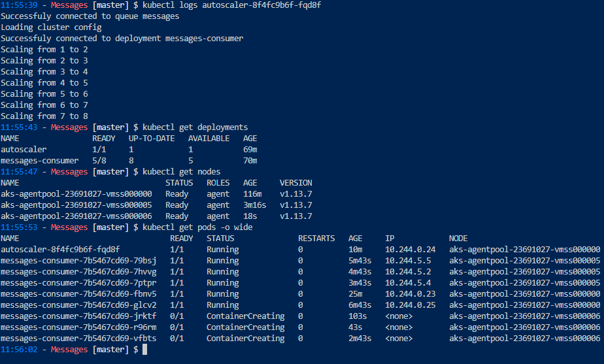Click the 'kubectl get nodes' command
The width and height of the screenshot is (604, 364).
[181, 172]
